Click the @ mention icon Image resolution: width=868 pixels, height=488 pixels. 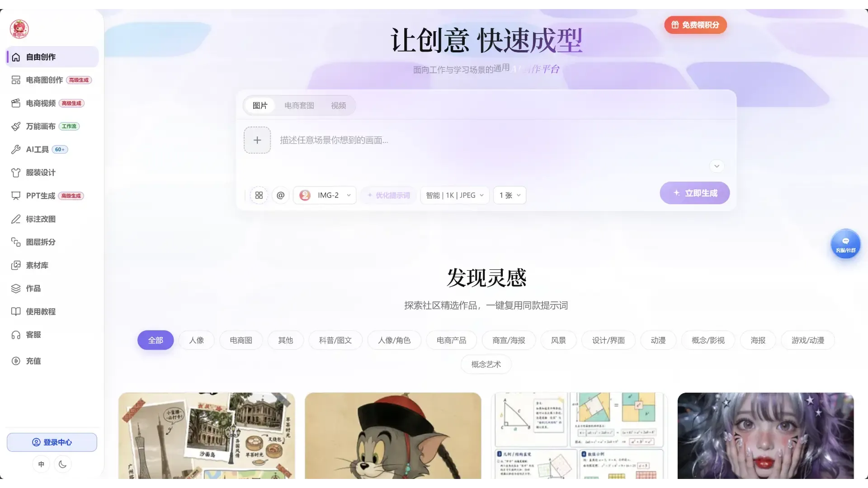(x=281, y=195)
